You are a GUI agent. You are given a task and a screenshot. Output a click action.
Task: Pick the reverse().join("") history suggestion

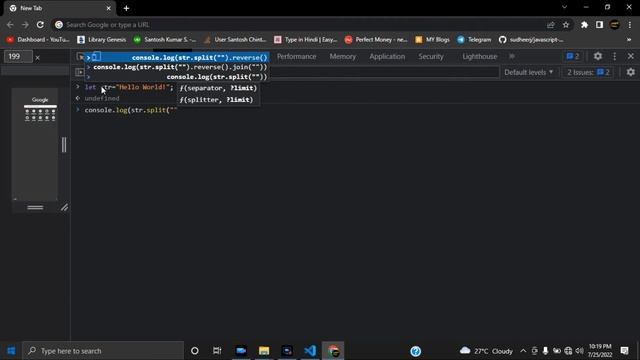point(176,67)
